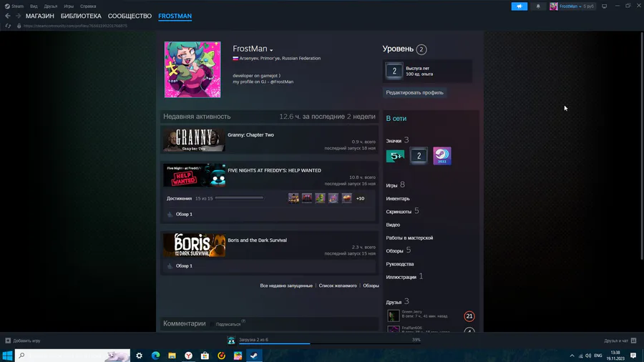Open the Справка menu
This screenshot has width=644, height=362.
click(88, 6)
